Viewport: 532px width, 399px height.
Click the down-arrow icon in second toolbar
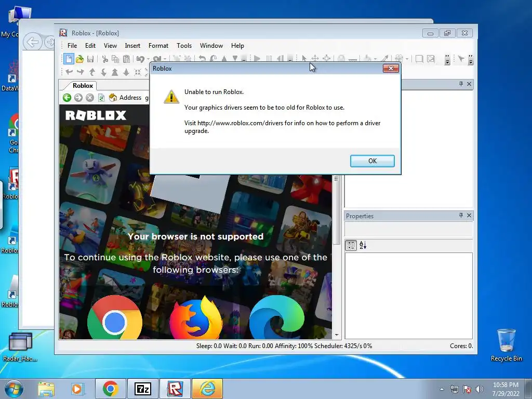coord(126,72)
